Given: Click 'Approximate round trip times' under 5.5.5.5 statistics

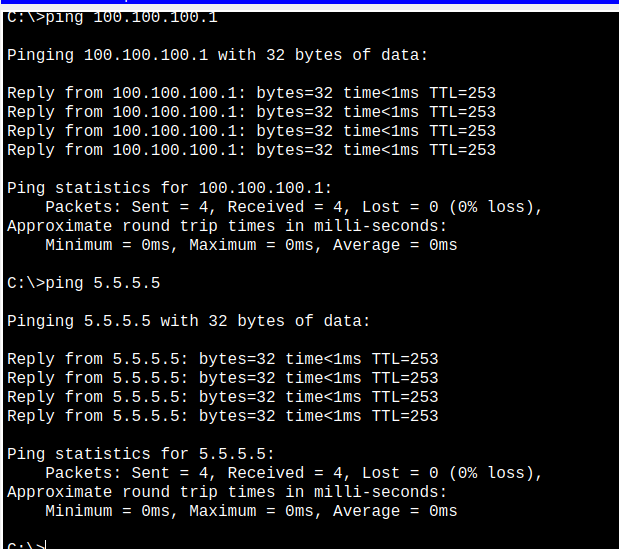Looking at the screenshot, I should (227, 492).
